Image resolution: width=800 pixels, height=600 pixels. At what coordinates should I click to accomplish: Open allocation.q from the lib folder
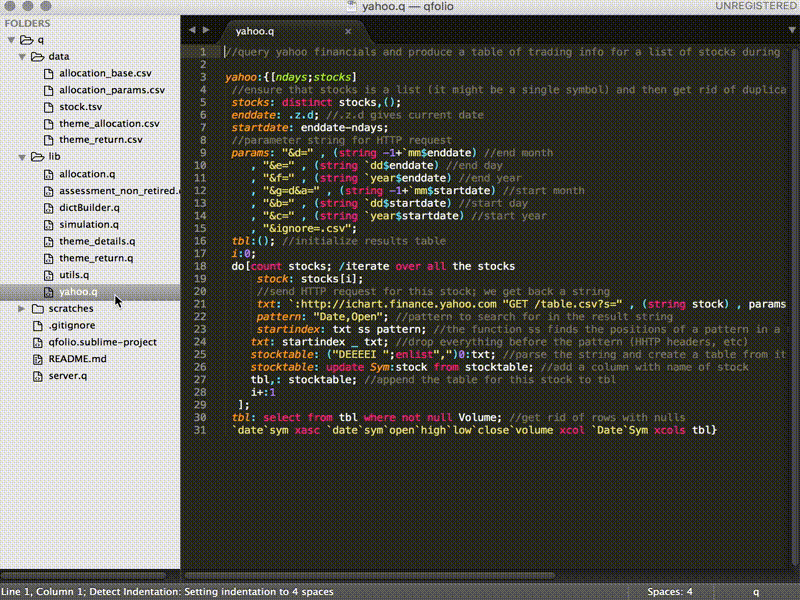(87, 174)
